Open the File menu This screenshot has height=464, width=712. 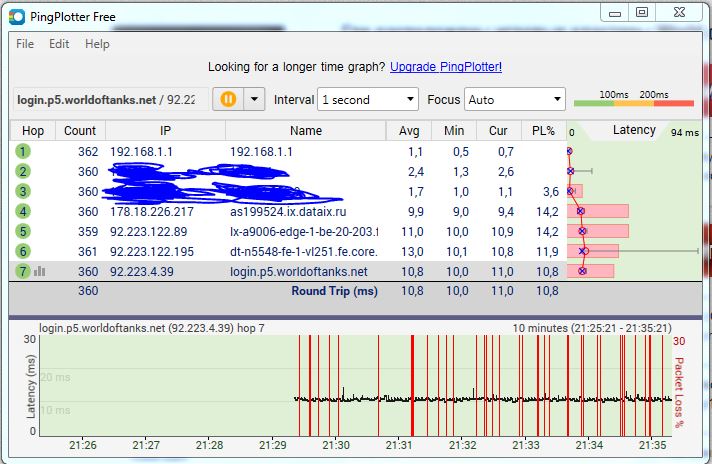tap(25, 44)
